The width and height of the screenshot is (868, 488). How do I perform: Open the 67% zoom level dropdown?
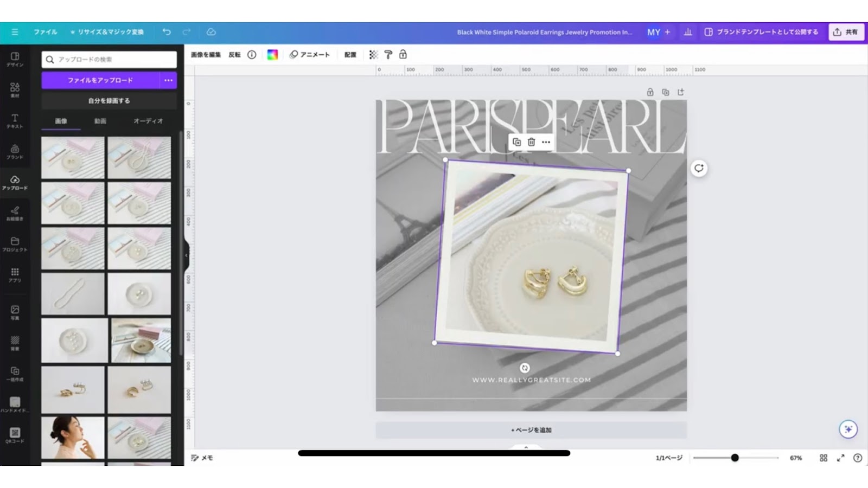click(796, 458)
